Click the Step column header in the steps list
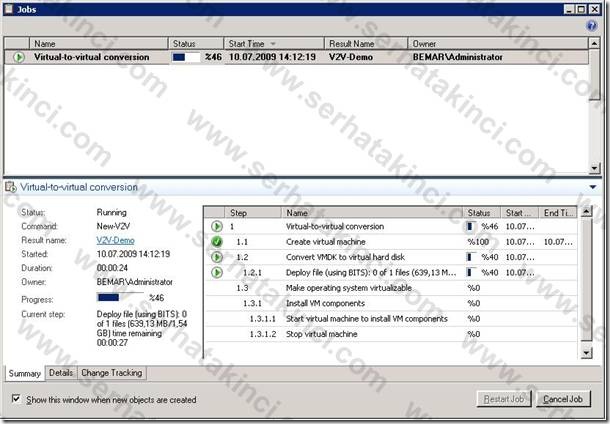This screenshot has height=424, width=610. [253, 213]
